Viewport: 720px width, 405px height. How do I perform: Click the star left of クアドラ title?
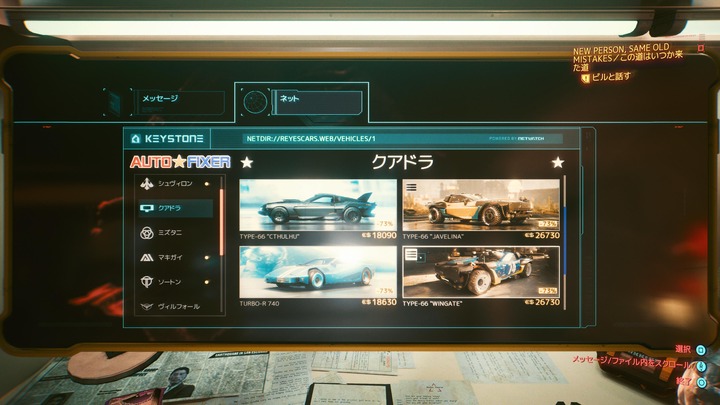[247, 162]
